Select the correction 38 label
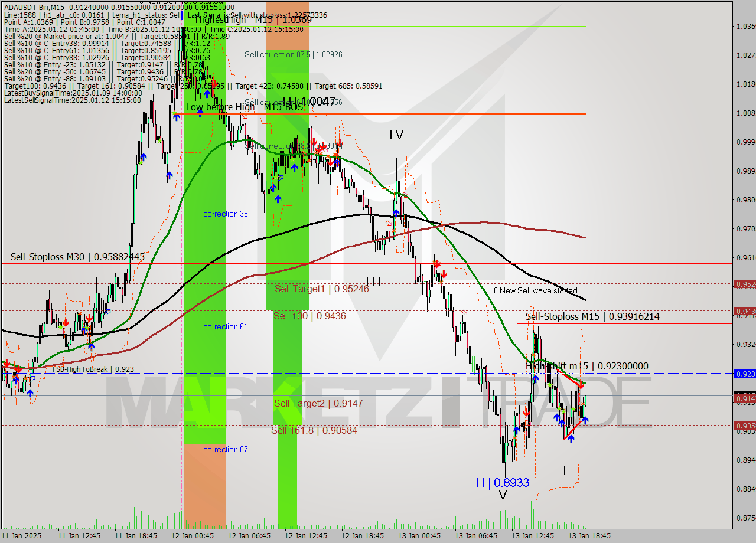This screenshot has width=756, height=543. (226, 214)
